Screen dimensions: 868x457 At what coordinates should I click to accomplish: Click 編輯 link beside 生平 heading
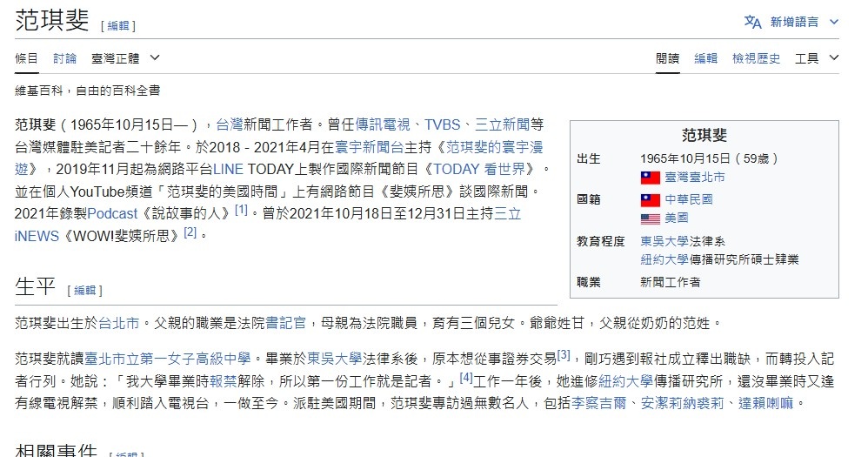coord(84,290)
